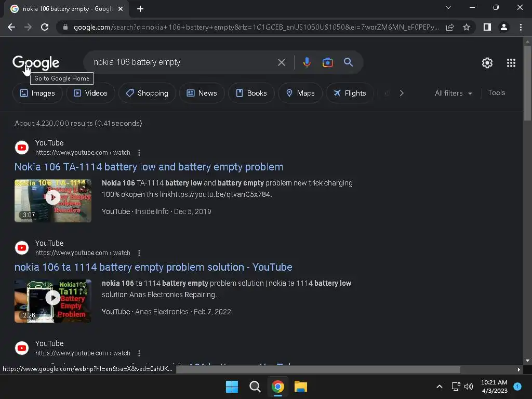
Task: Open Chrome three-dot menu
Action: coord(521,27)
